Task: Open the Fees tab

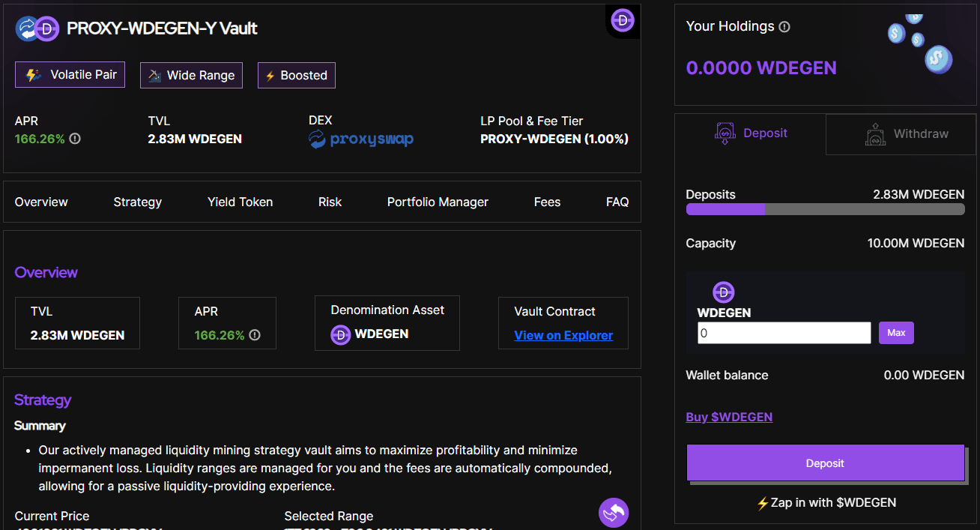Action: (x=547, y=202)
